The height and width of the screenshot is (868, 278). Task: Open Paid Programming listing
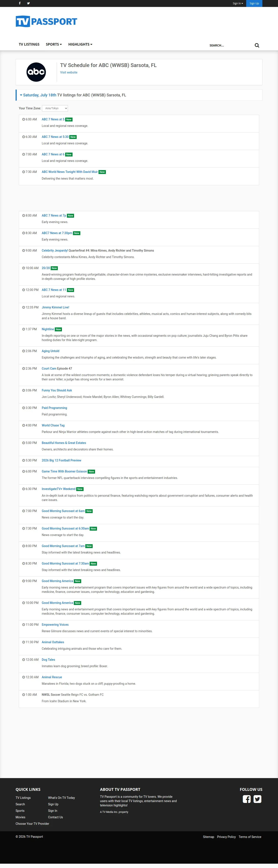click(54, 408)
